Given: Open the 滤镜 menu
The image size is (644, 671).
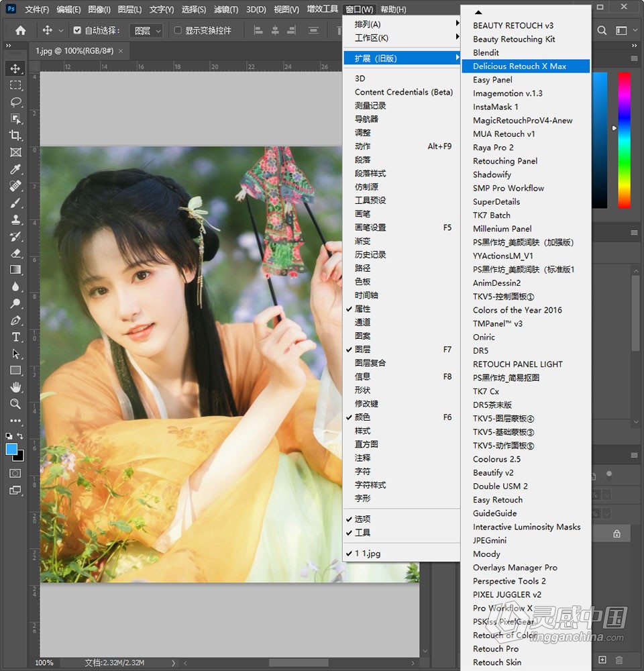Looking at the screenshot, I should pos(225,9).
